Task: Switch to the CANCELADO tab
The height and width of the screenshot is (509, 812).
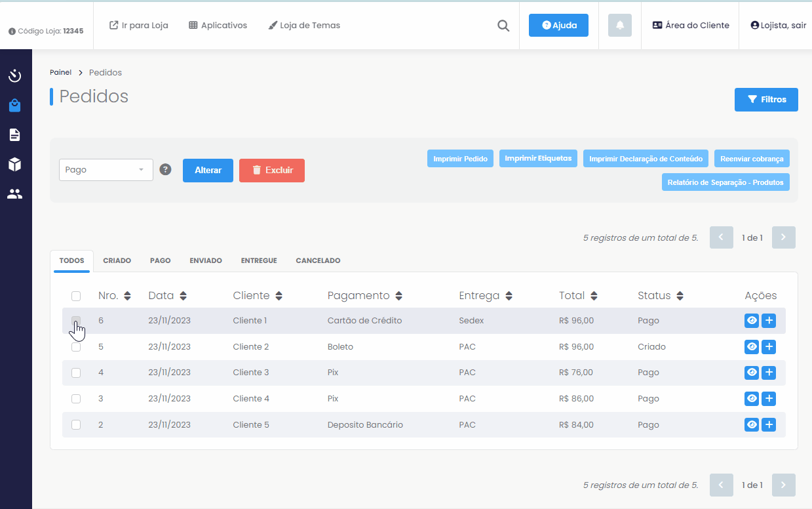Action: coord(318,260)
